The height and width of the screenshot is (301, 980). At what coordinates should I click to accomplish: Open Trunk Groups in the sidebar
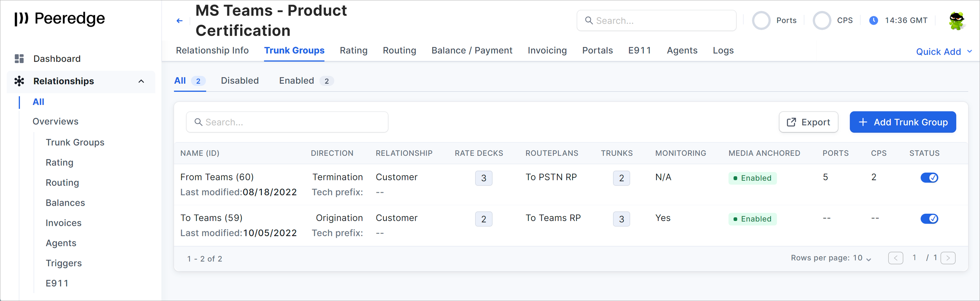click(x=75, y=142)
